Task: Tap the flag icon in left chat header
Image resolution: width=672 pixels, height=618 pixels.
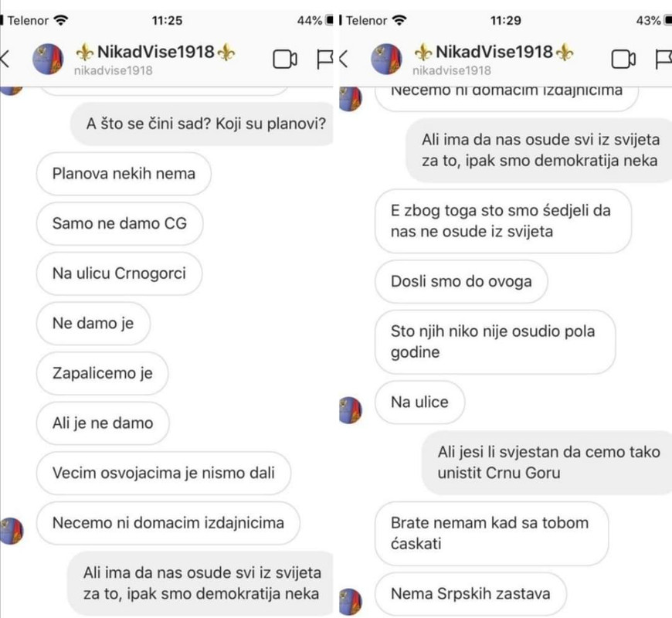Action: pyautogui.click(x=325, y=59)
